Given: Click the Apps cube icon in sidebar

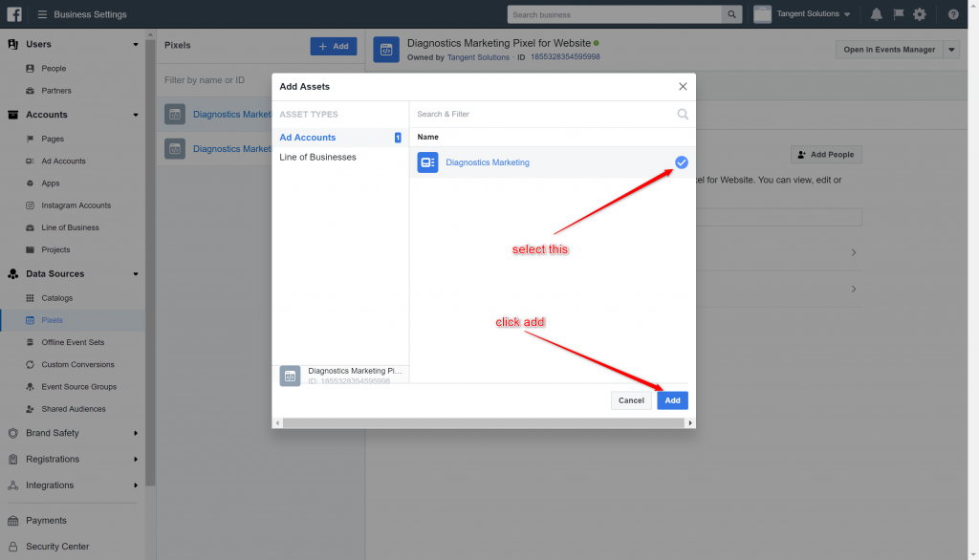Looking at the screenshot, I should 30,183.
